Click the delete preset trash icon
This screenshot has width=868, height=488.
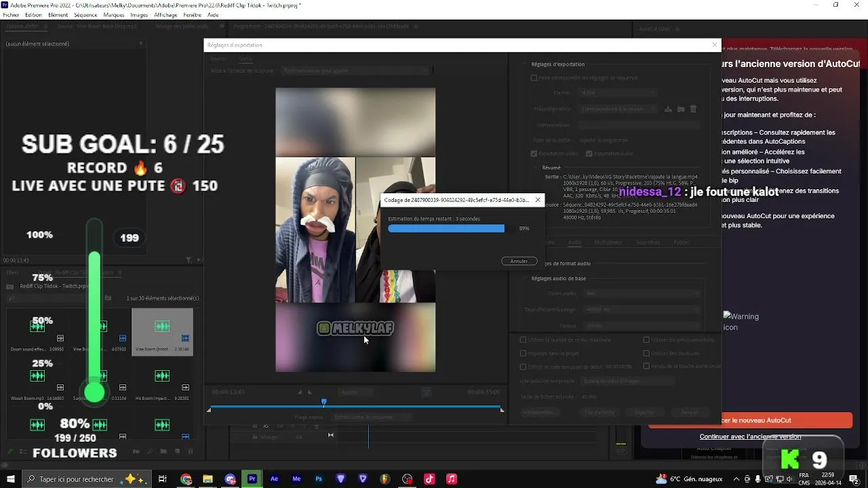pyautogui.click(x=693, y=109)
